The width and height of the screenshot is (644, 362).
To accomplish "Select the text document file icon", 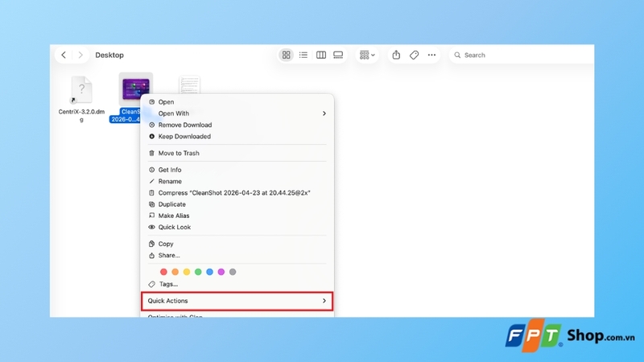I will pos(189,84).
